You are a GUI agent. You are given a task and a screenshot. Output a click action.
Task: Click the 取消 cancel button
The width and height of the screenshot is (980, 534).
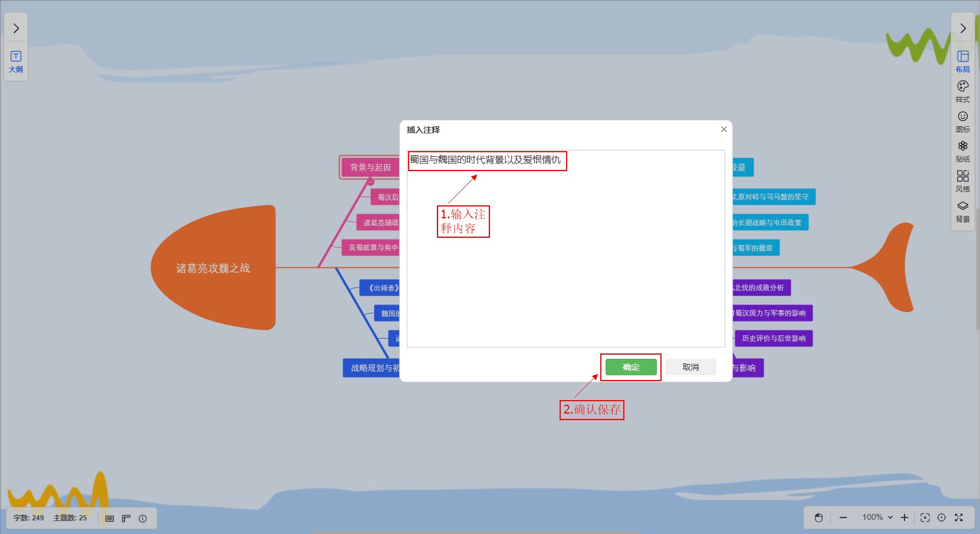(690, 367)
